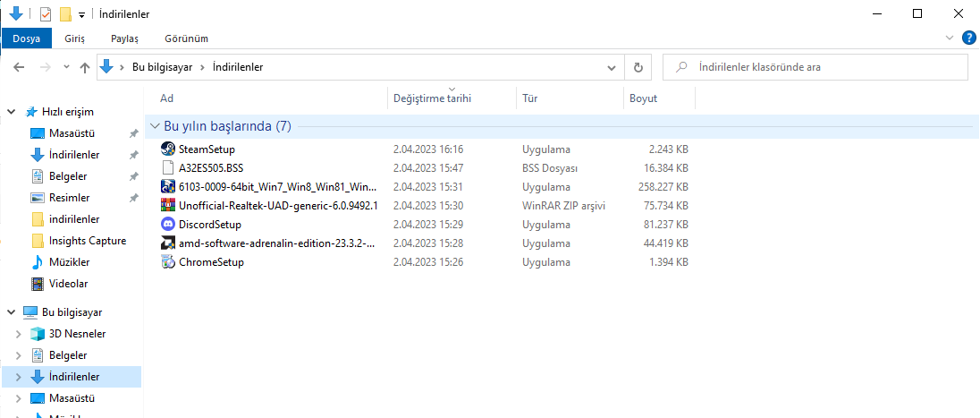Click the ChromeSetup icon
The image size is (980, 418).
coord(167,262)
